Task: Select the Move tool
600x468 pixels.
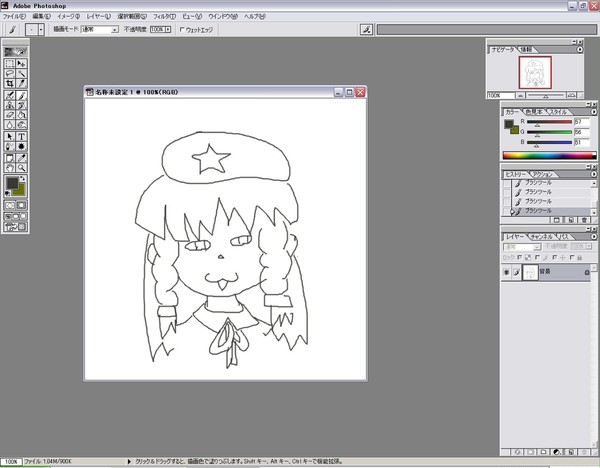Action: [21, 64]
